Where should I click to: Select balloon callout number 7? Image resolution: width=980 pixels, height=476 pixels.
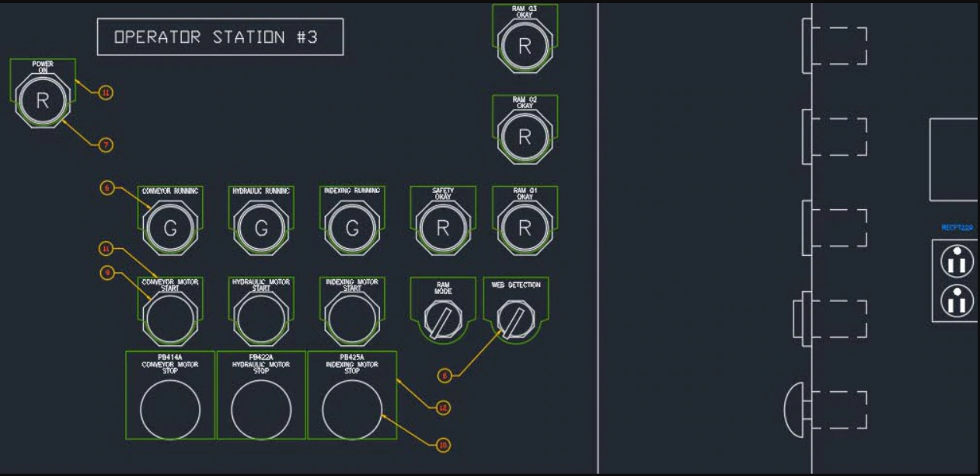pos(106,145)
